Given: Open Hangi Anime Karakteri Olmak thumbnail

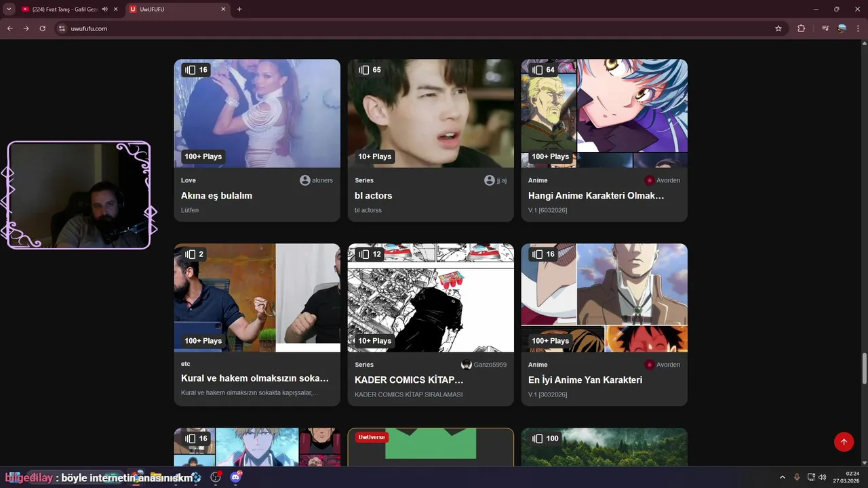Looking at the screenshot, I should (x=604, y=113).
